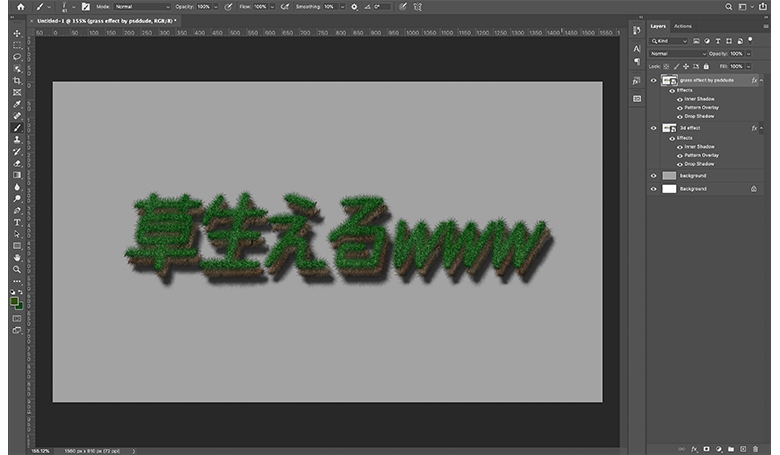Collapse effects of the grass effect layer
780x455 pixels.
[761, 80]
